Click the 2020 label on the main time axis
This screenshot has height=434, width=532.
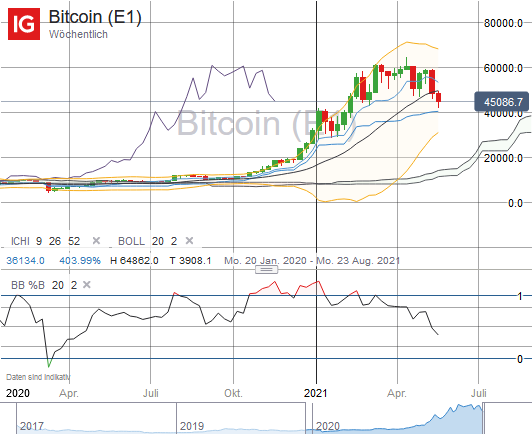18,393
